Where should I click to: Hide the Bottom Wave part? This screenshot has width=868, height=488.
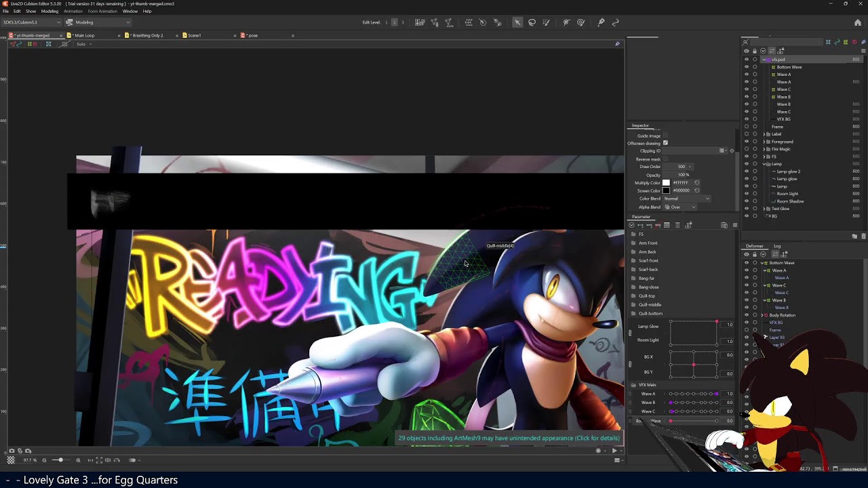[x=747, y=67]
